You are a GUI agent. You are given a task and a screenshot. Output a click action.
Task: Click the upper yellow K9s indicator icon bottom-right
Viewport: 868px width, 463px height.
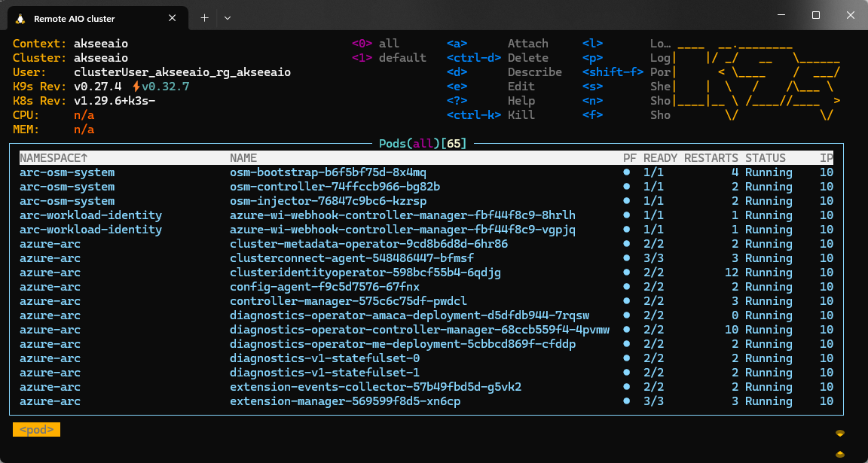839,432
